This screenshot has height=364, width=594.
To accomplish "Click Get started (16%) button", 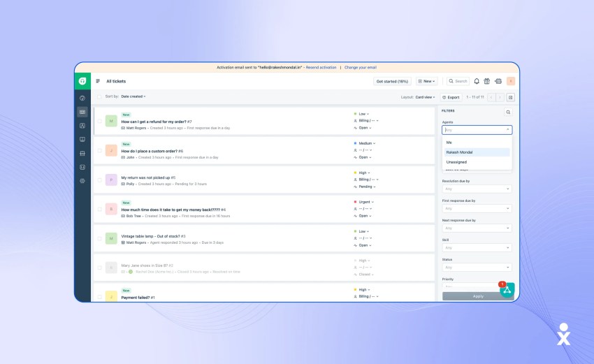I will tap(392, 82).
